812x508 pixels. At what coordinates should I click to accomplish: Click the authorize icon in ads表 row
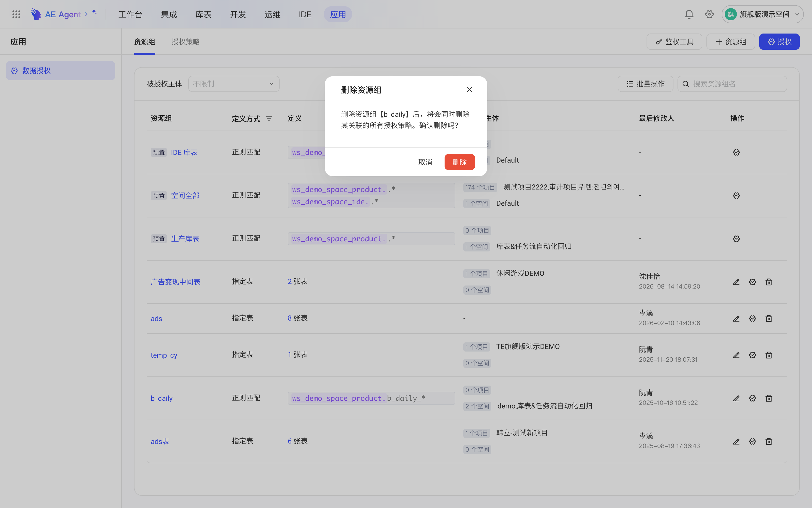(x=753, y=441)
